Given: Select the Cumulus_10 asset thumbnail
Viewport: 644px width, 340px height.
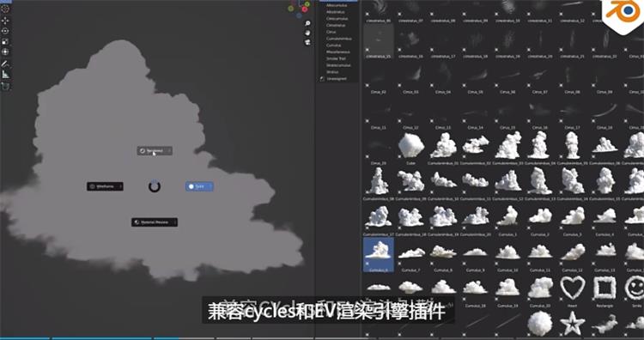Looking at the screenshot, I should click(508, 255).
